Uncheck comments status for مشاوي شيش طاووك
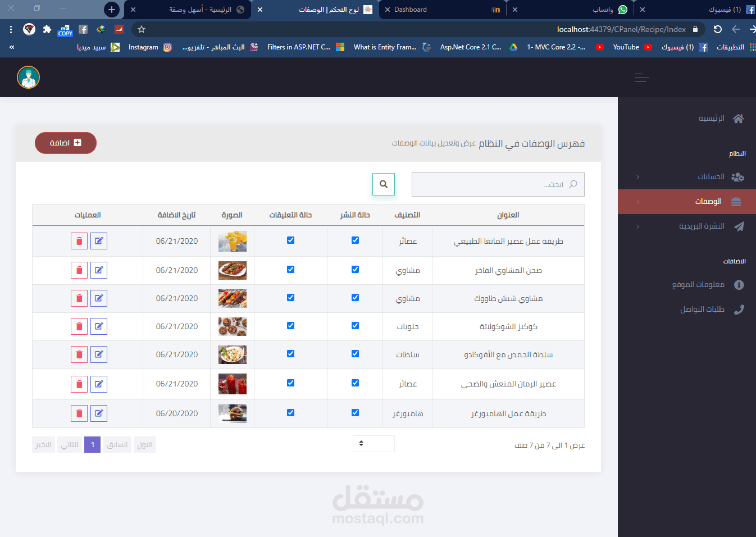Image resolution: width=756 pixels, height=537 pixels. [x=290, y=297]
